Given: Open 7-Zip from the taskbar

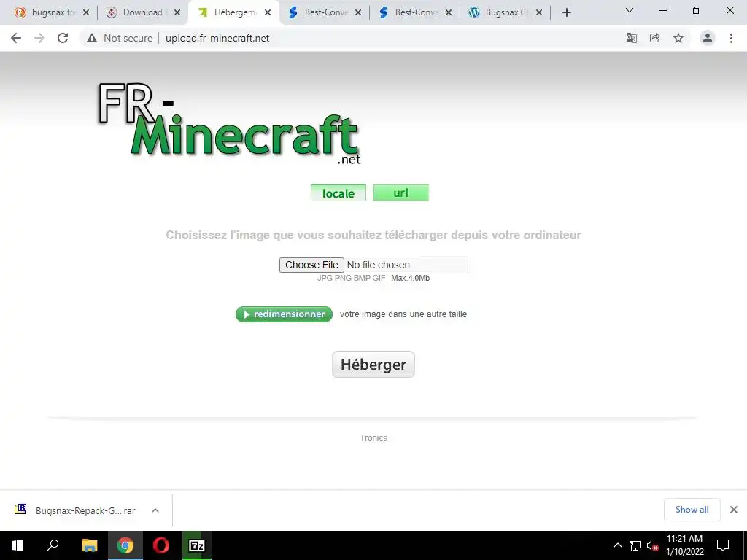Looking at the screenshot, I should (197, 545).
